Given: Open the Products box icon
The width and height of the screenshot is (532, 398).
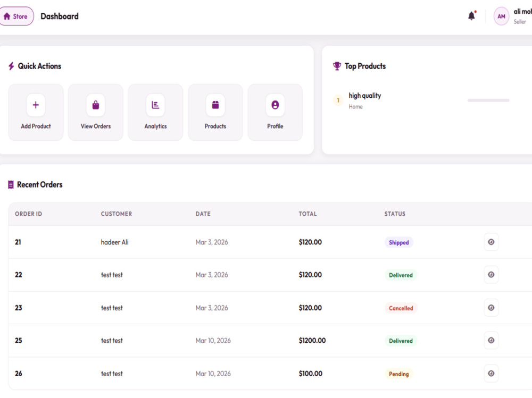Looking at the screenshot, I should click(x=215, y=105).
